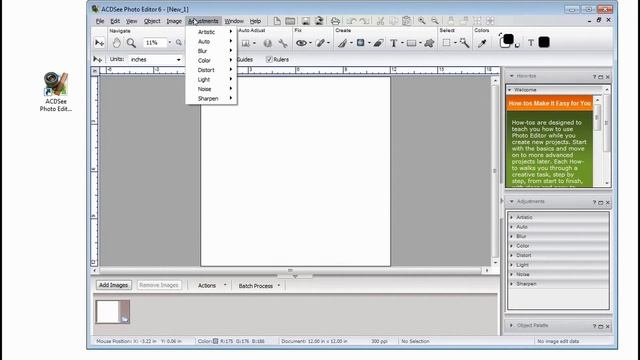Choose Blur from the Adjustments menu

[x=211, y=51]
